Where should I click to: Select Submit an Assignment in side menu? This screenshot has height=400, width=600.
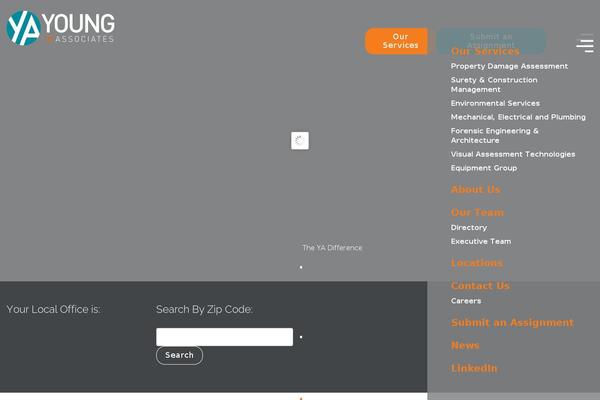tap(512, 323)
